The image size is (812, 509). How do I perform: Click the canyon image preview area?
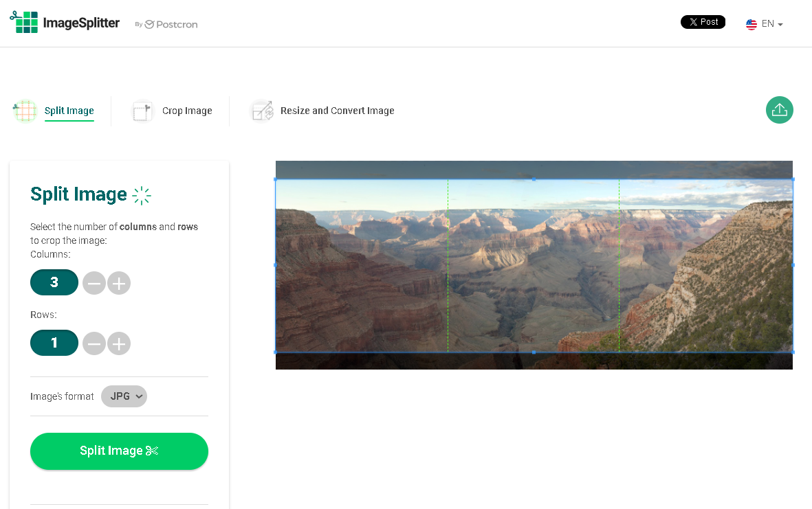534,266
